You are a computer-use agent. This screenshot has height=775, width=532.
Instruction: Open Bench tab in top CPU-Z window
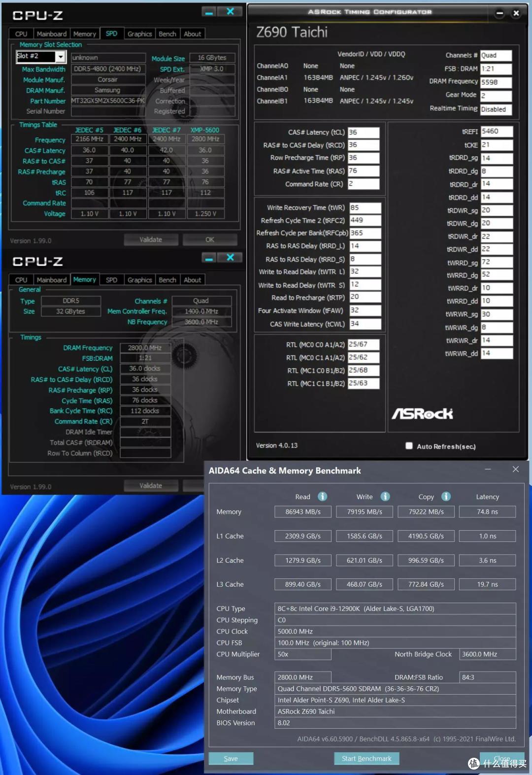point(167,34)
